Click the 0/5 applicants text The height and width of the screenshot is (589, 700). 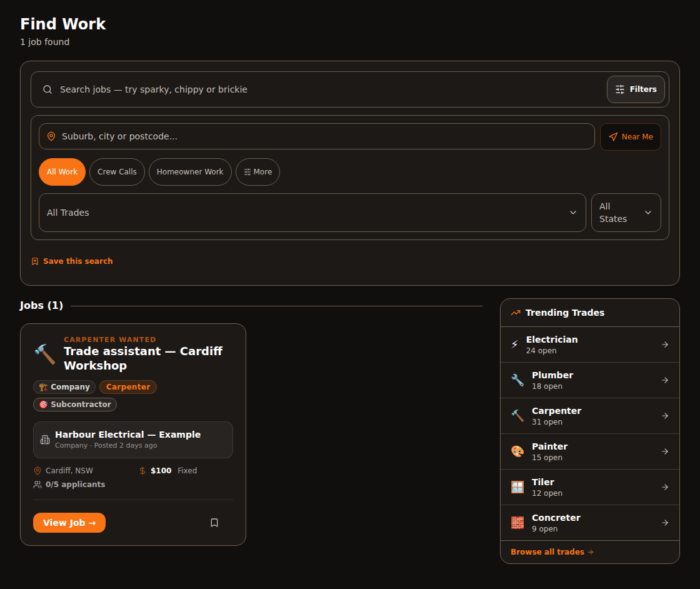click(76, 485)
